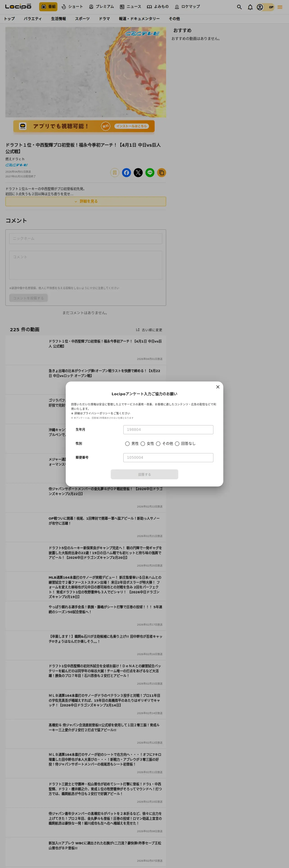Open video 【卒業します!】鵜飼&石川
289x868 pixels.
click(86, 645)
